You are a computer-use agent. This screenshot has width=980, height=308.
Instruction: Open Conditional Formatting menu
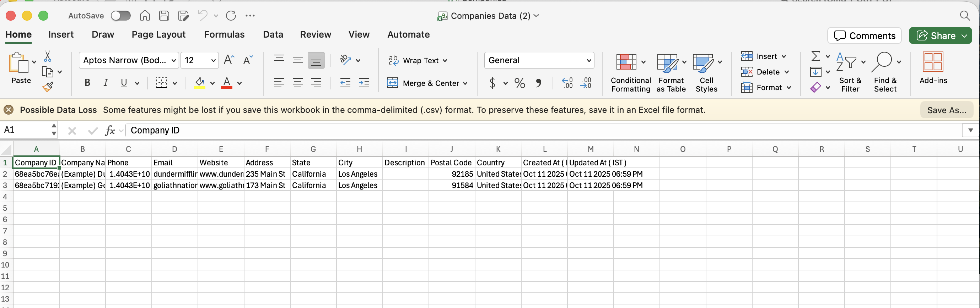[630, 72]
